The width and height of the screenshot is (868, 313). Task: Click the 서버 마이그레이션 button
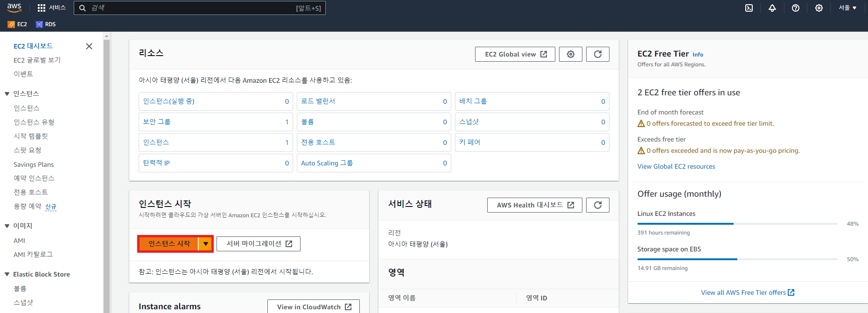pyautogui.click(x=259, y=244)
